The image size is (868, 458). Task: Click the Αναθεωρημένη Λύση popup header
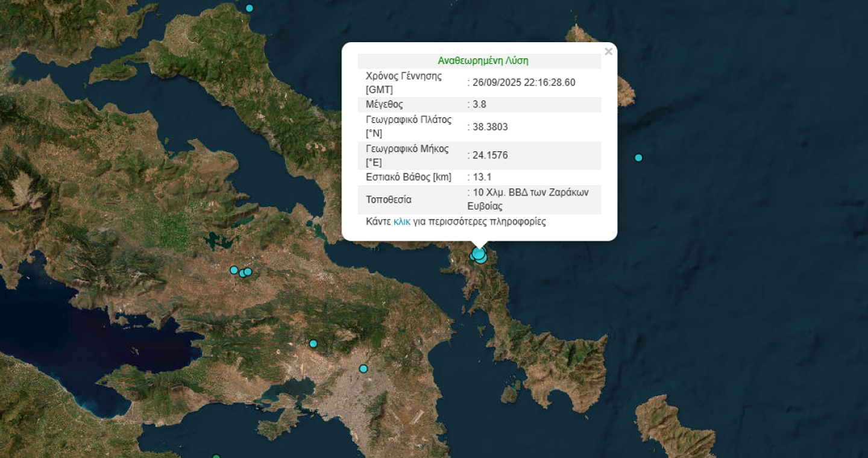pos(482,60)
